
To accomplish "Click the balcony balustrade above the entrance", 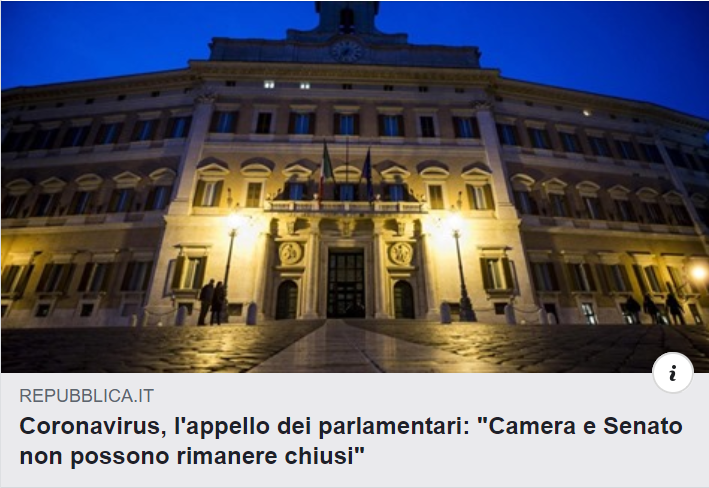I will [345, 207].
